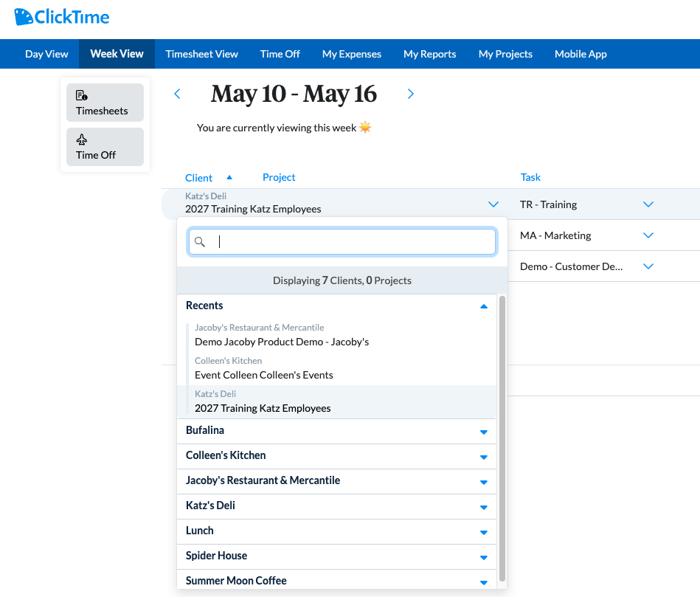700x597 pixels.
Task: Open Timesheet View tab
Action: point(202,54)
